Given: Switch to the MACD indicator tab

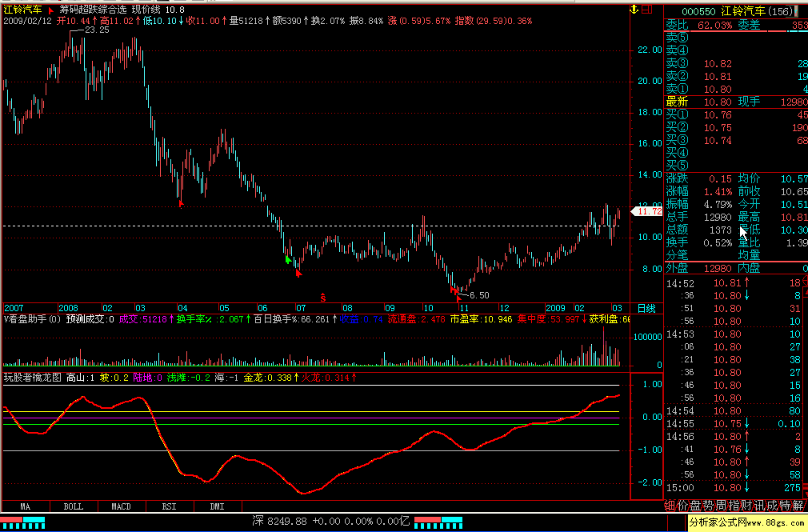Looking at the screenshot, I should [x=121, y=506].
